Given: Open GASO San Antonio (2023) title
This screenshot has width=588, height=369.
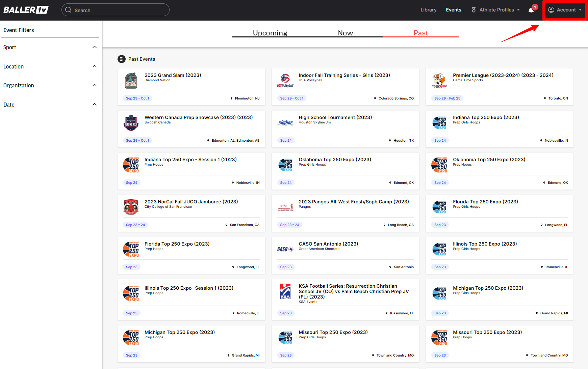Looking at the screenshot, I should (x=328, y=244).
